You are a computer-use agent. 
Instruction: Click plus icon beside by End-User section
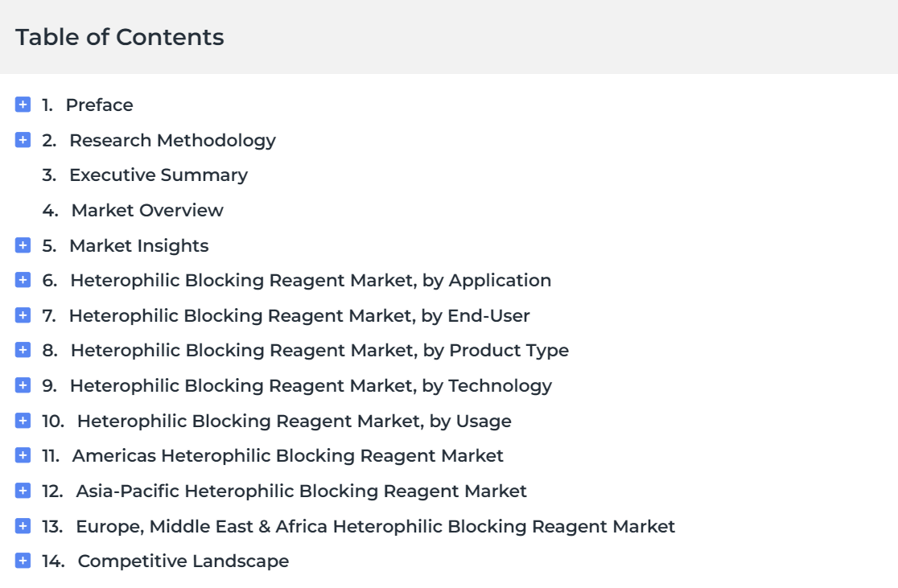point(23,315)
